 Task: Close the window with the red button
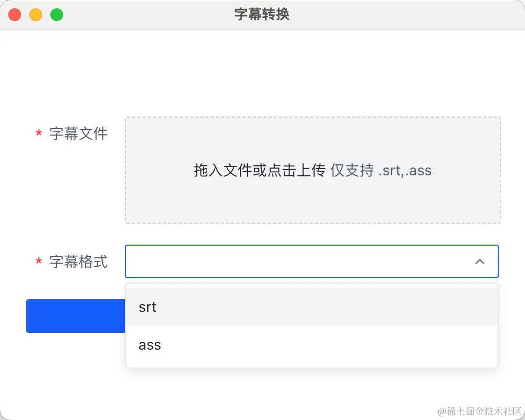click(x=15, y=15)
